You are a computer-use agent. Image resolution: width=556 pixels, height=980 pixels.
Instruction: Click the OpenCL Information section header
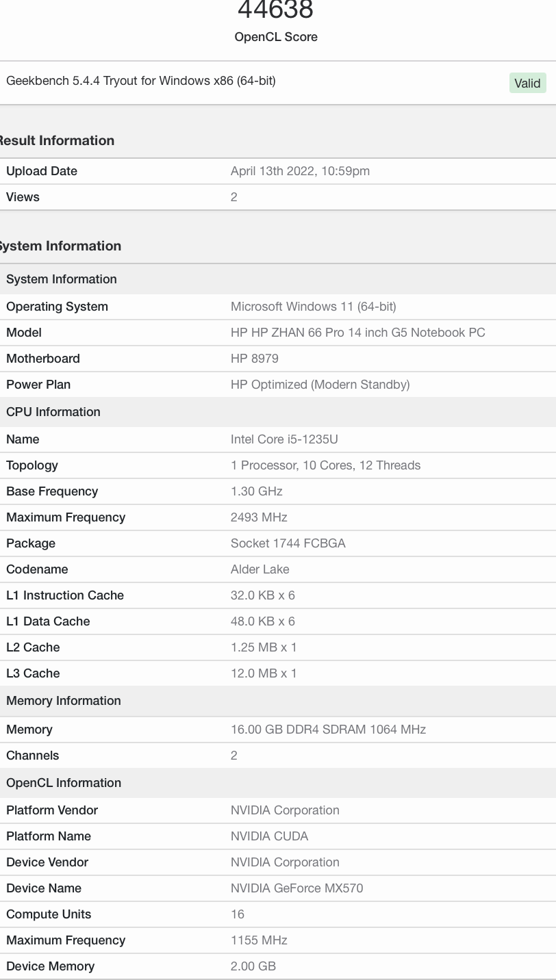(63, 783)
